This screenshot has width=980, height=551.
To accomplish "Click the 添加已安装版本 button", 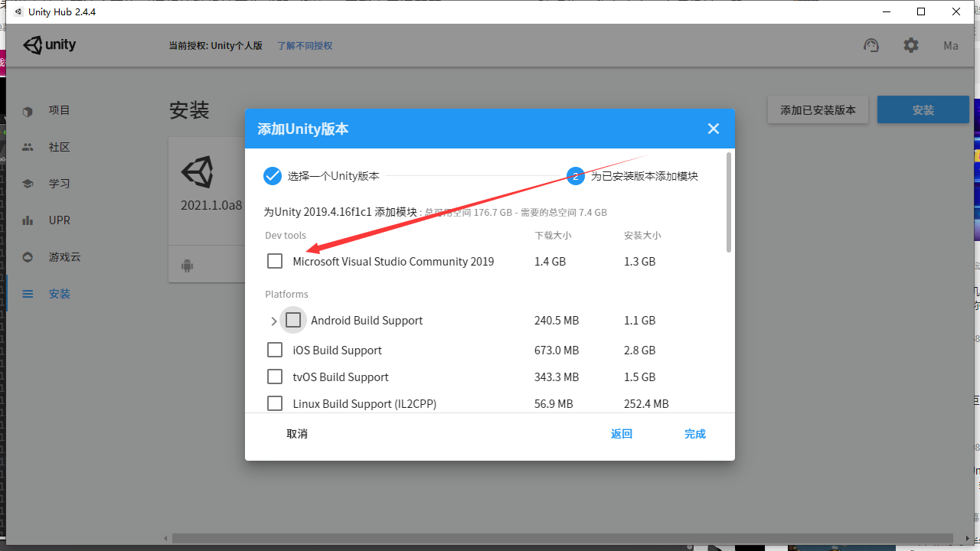I will click(x=818, y=109).
